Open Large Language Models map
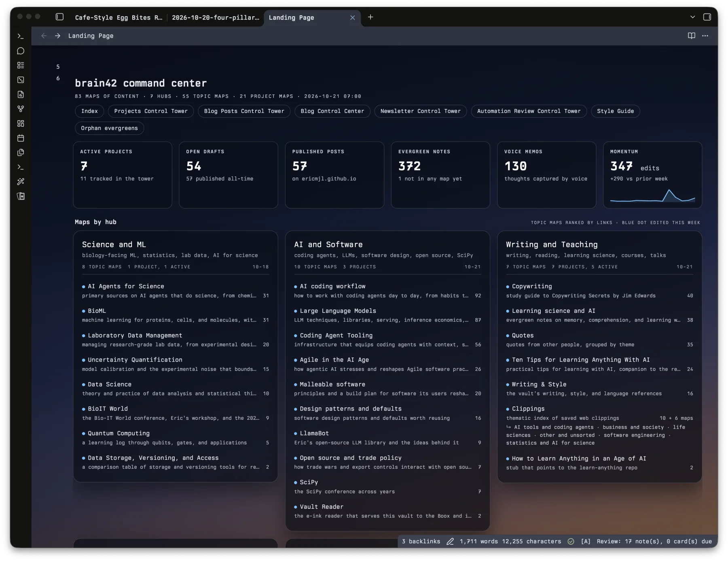 tap(338, 311)
